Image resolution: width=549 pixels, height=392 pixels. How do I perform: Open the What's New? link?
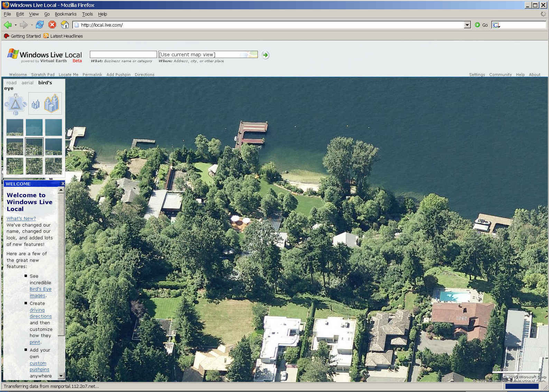21,219
